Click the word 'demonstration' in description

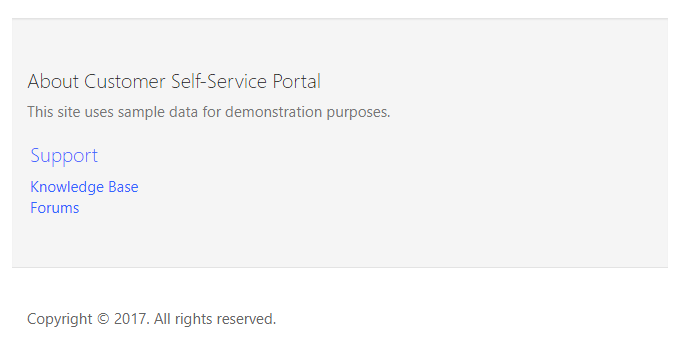(273, 112)
